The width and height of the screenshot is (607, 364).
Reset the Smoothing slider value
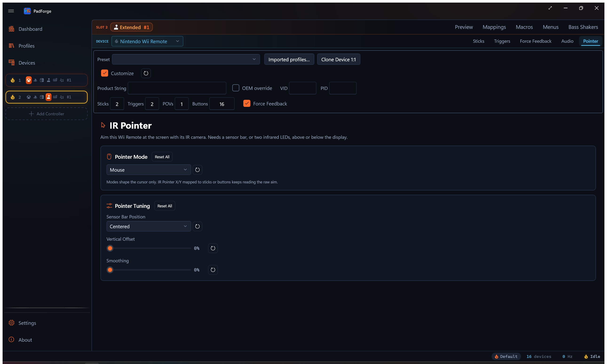(x=213, y=270)
